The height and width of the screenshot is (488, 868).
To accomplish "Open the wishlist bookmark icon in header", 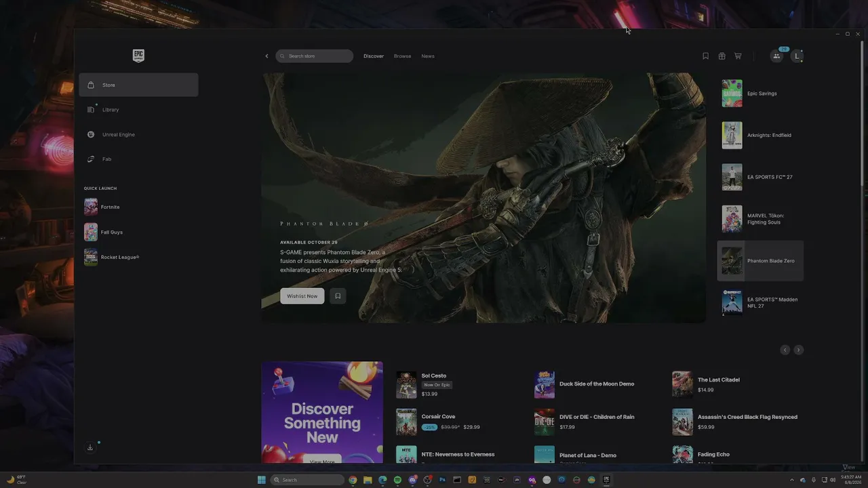I will point(705,56).
